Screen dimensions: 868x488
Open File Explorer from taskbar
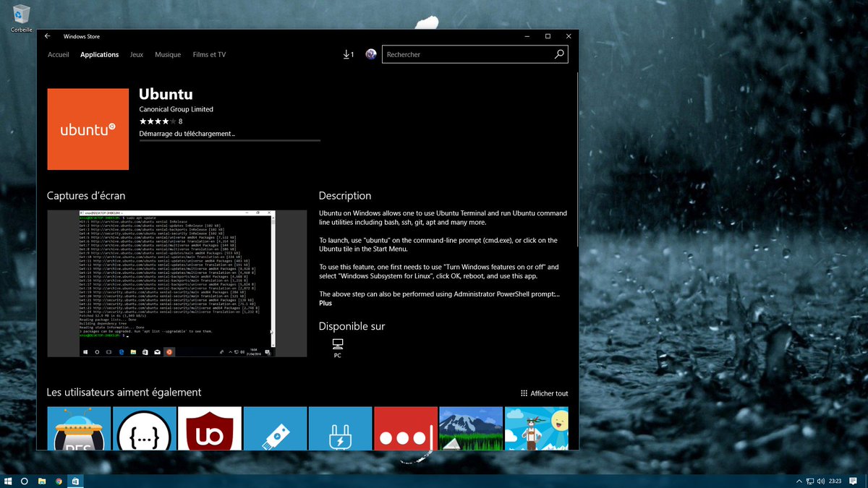tap(42, 481)
